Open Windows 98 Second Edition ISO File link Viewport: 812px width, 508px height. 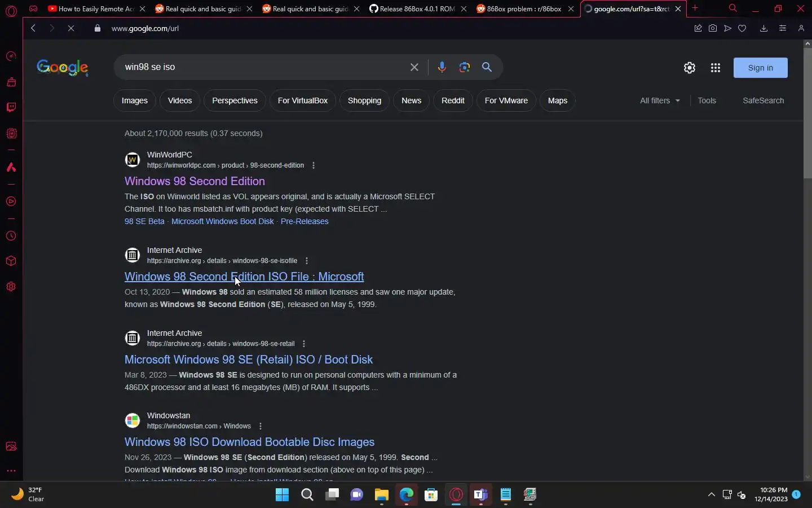click(244, 277)
